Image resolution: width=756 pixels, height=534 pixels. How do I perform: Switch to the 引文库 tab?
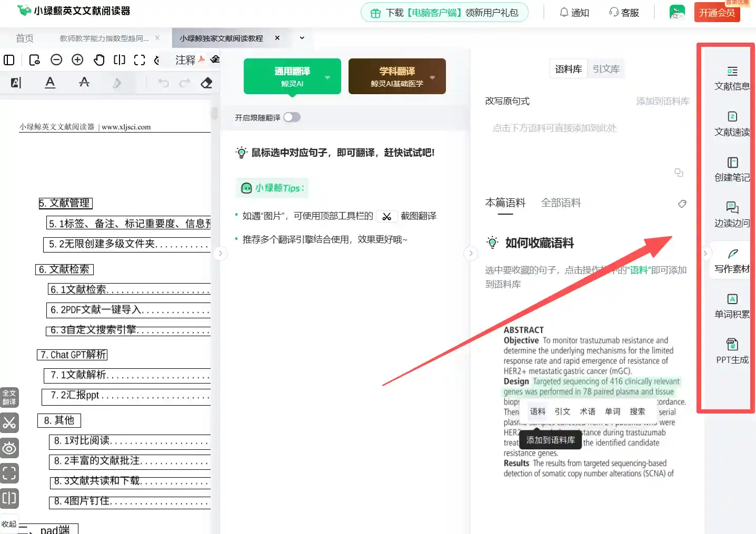606,69
